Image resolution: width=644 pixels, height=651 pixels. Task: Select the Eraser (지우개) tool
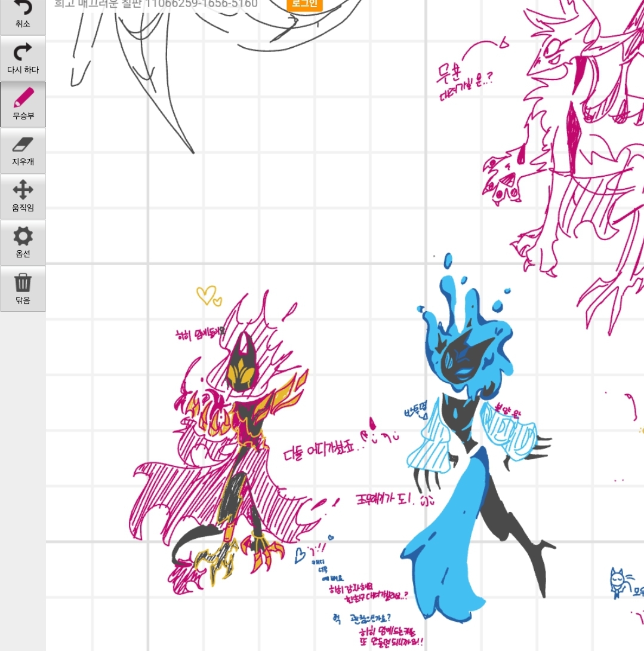click(x=23, y=144)
